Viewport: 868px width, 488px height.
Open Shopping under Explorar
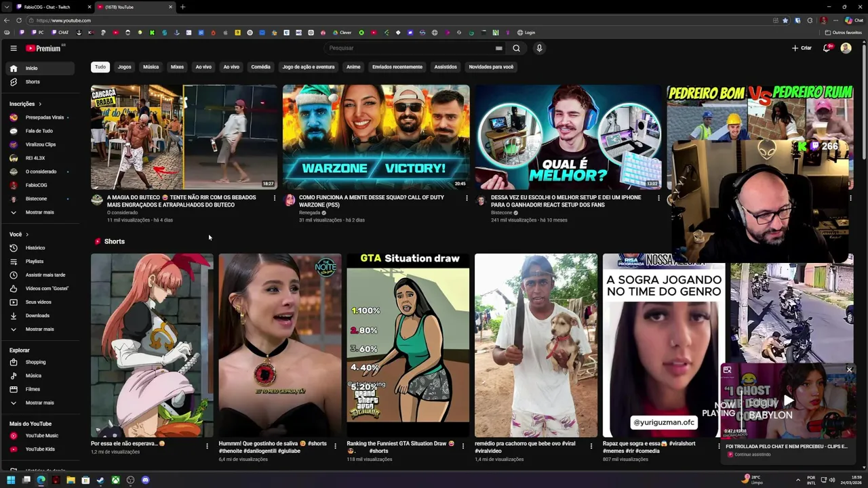click(40, 362)
